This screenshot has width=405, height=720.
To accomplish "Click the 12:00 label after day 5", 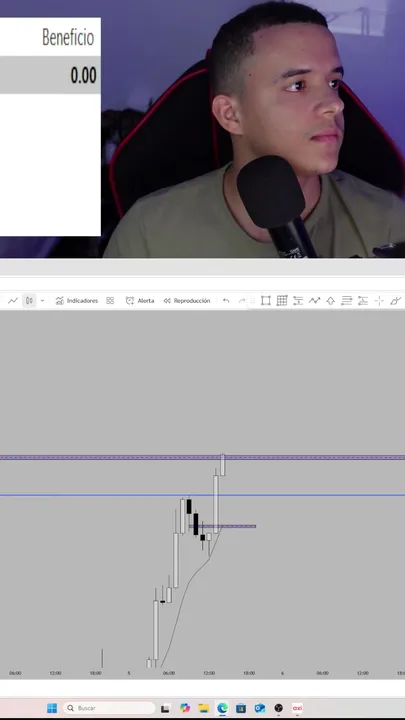I will 209,673.
